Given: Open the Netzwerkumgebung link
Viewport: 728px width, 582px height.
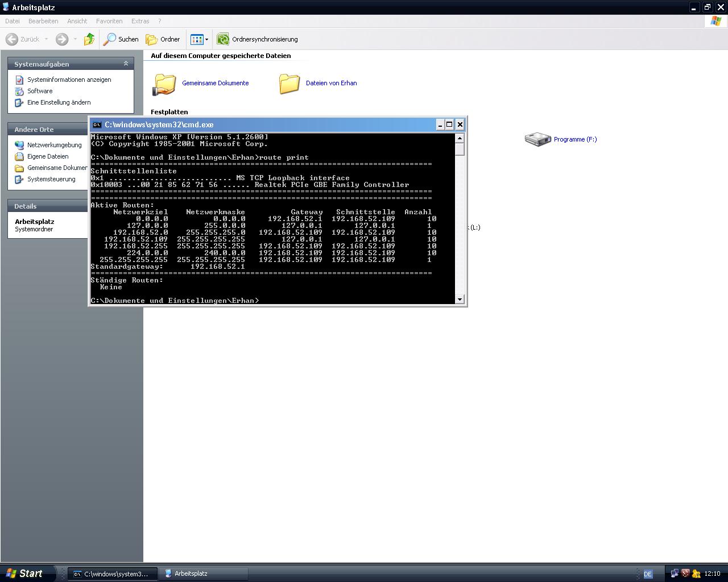Looking at the screenshot, I should click(x=55, y=145).
